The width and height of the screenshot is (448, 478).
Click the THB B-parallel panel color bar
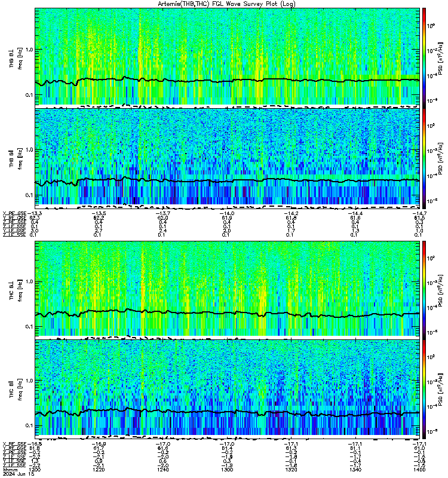(424, 158)
